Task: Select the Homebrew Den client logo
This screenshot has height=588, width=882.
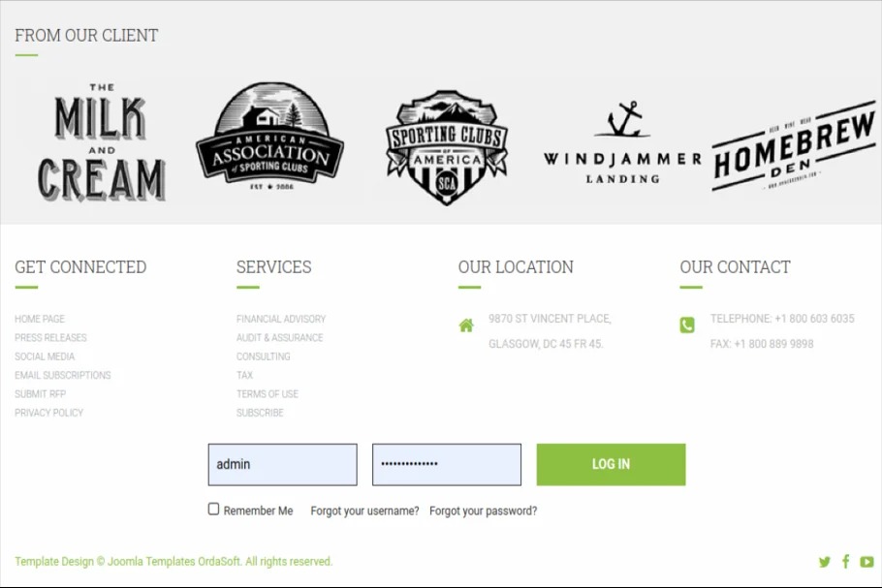Action: click(x=794, y=146)
